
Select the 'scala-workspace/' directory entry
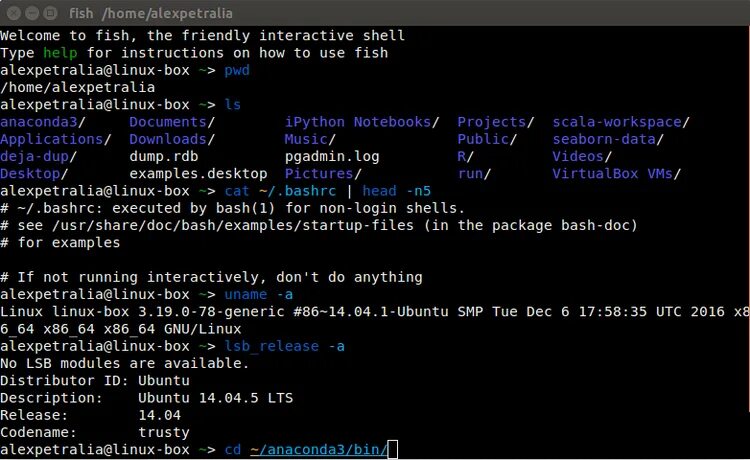(621, 122)
